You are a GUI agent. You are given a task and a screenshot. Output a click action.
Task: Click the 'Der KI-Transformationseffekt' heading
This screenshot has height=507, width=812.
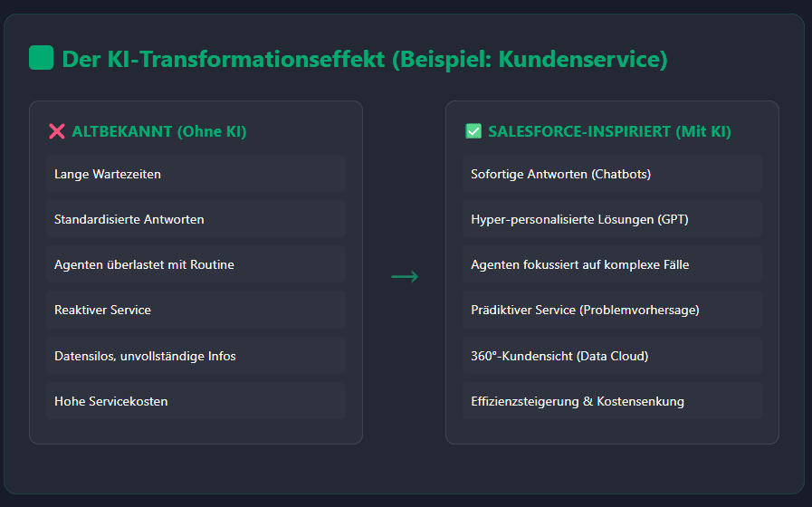[224, 59]
